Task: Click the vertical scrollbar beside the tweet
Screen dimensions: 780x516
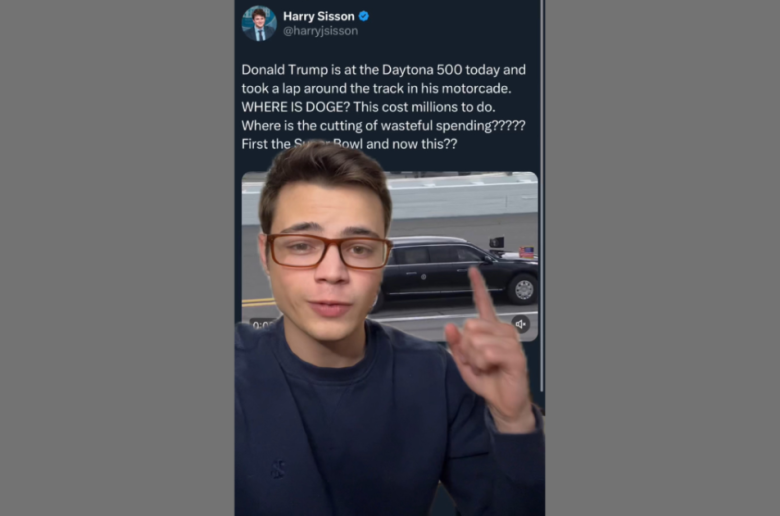Action: point(542,195)
